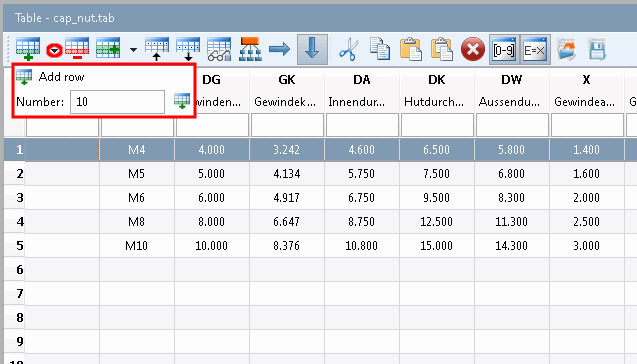Click the cell with value 12.500
This screenshot has height=364, width=637.
437,222
